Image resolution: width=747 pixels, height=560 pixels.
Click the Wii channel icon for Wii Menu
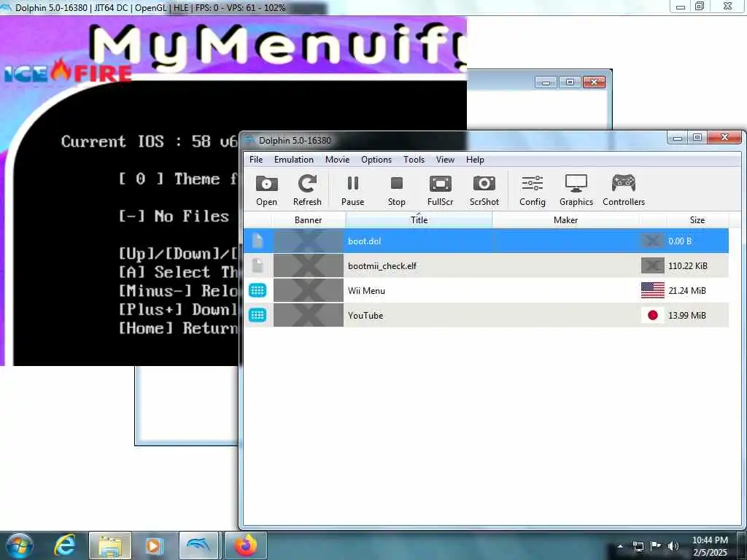tap(258, 290)
